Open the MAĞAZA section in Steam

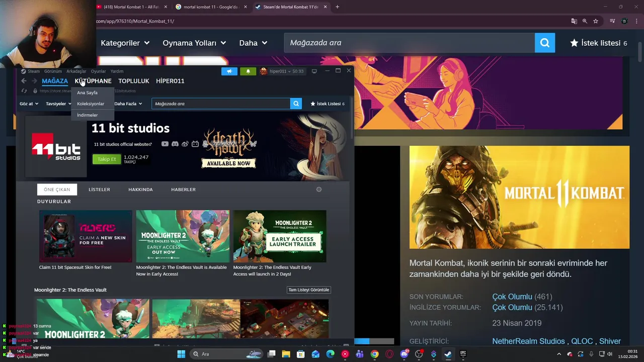click(x=55, y=81)
